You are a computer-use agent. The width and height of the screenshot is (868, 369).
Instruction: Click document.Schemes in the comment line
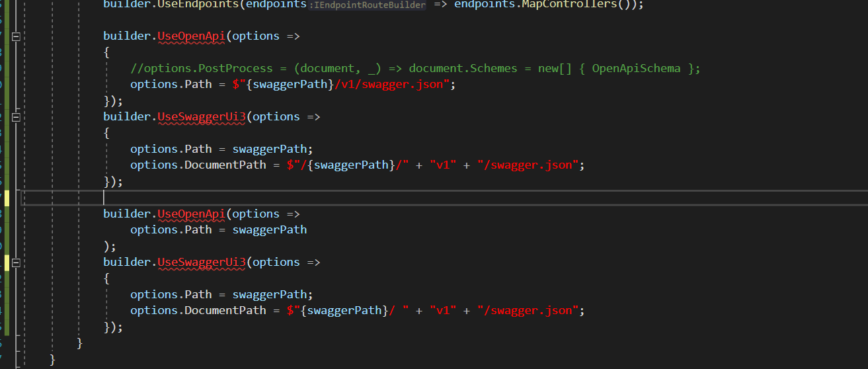pos(463,68)
